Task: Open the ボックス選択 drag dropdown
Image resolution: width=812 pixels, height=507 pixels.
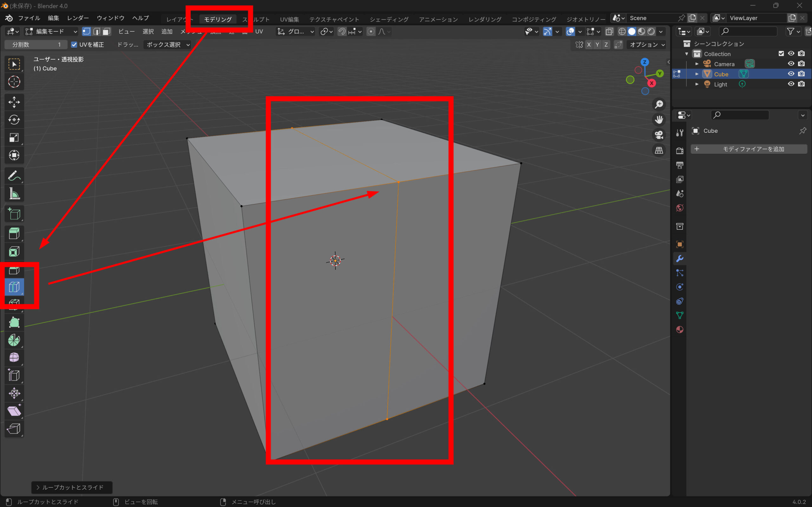Action: (x=168, y=45)
